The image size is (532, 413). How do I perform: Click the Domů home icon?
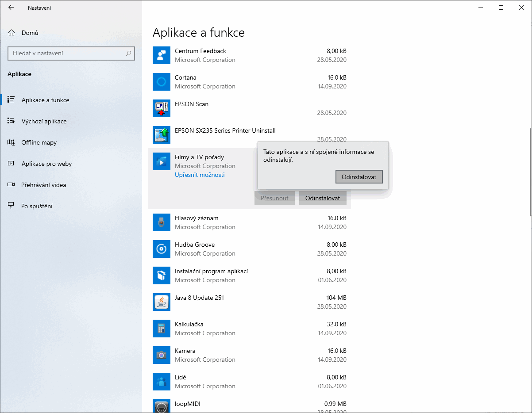[x=12, y=33]
